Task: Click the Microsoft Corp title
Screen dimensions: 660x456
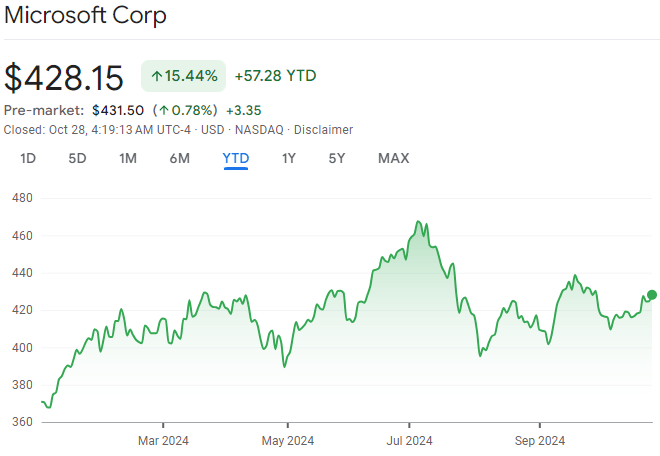Action: coord(85,15)
